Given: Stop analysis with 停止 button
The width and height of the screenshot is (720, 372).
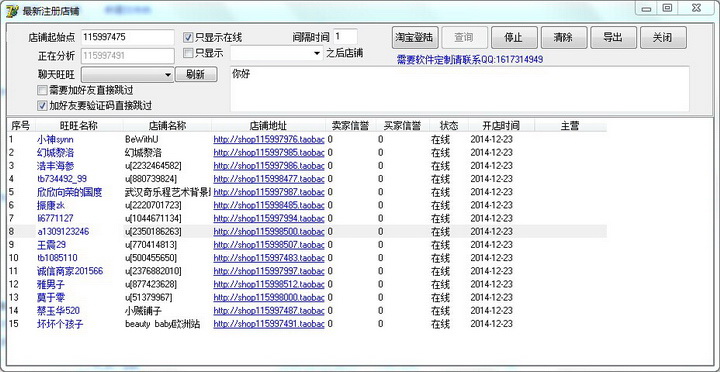Looking at the screenshot, I should 514,37.
